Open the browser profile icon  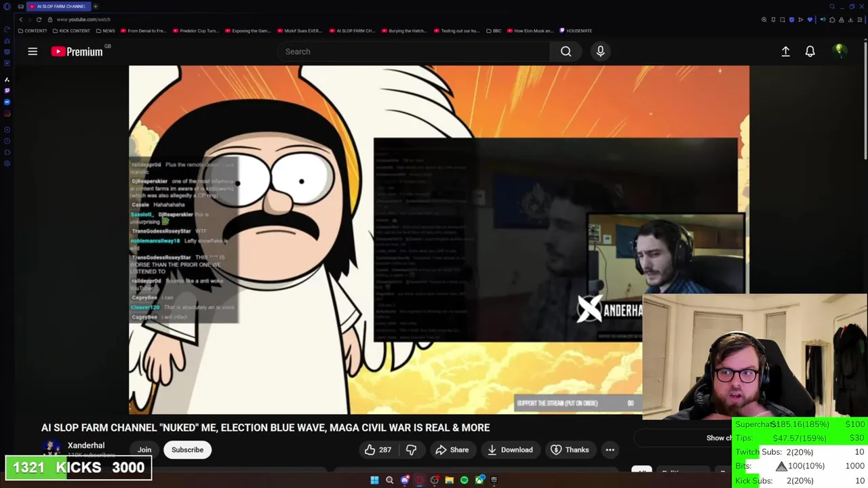pyautogui.click(x=842, y=20)
